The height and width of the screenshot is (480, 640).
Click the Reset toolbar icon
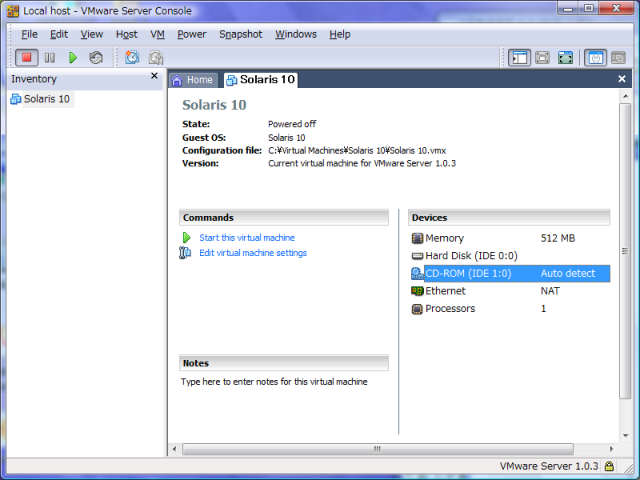click(96, 58)
